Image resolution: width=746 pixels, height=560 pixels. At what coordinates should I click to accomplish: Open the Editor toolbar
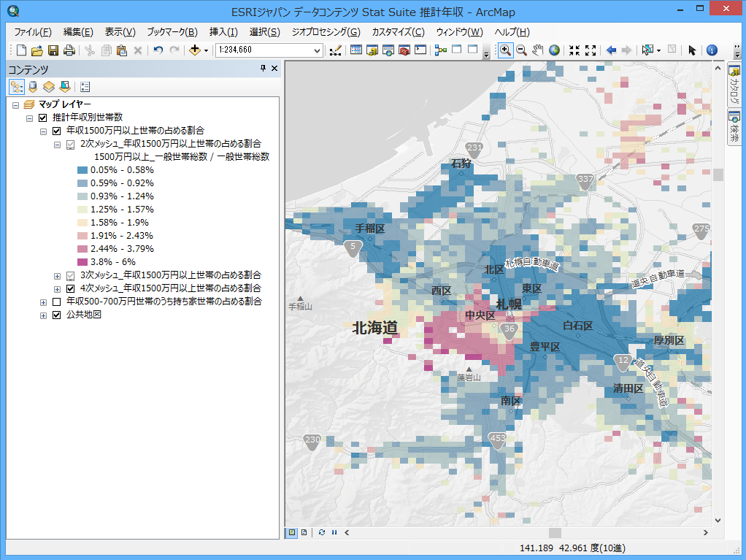336,50
